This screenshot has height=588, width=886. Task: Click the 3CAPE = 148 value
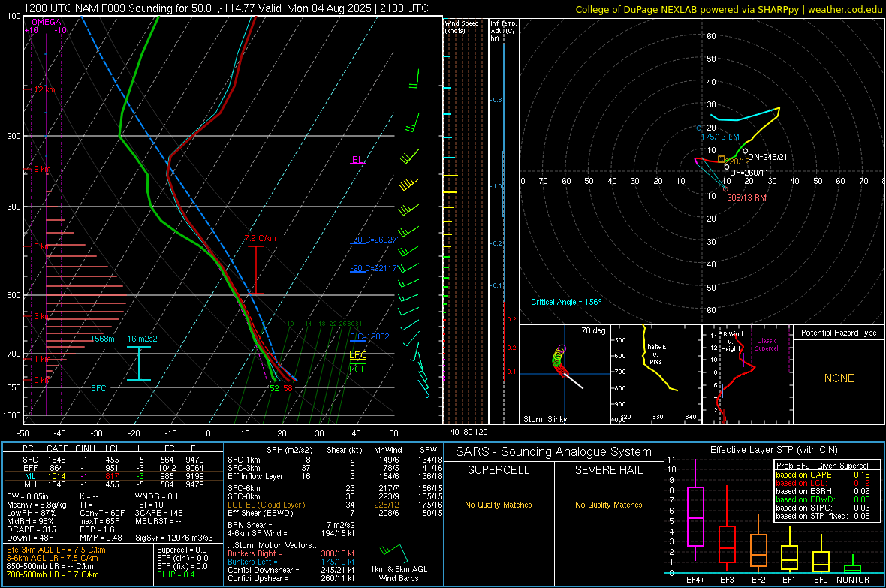[158, 514]
